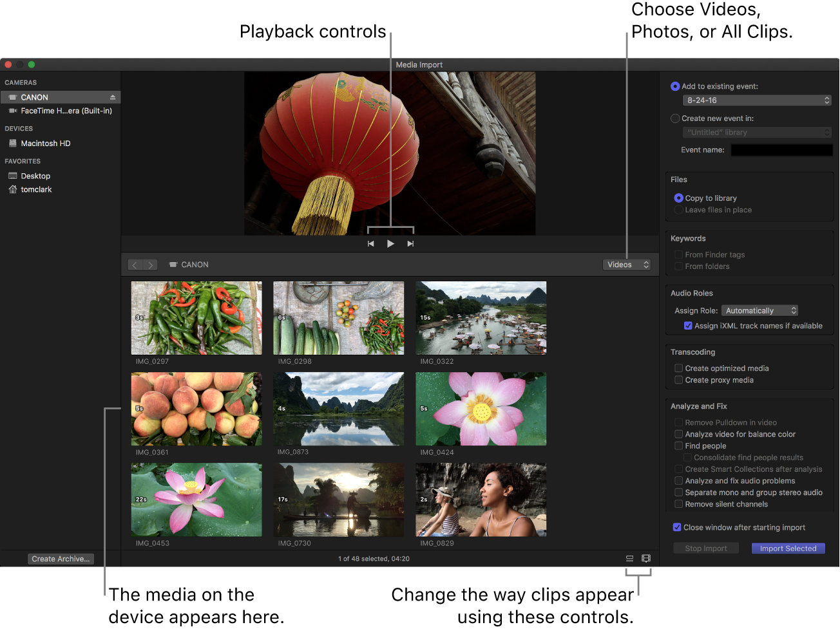840x636 pixels.
Task: Click the back arrow in the clip browser
Action: click(x=135, y=265)
